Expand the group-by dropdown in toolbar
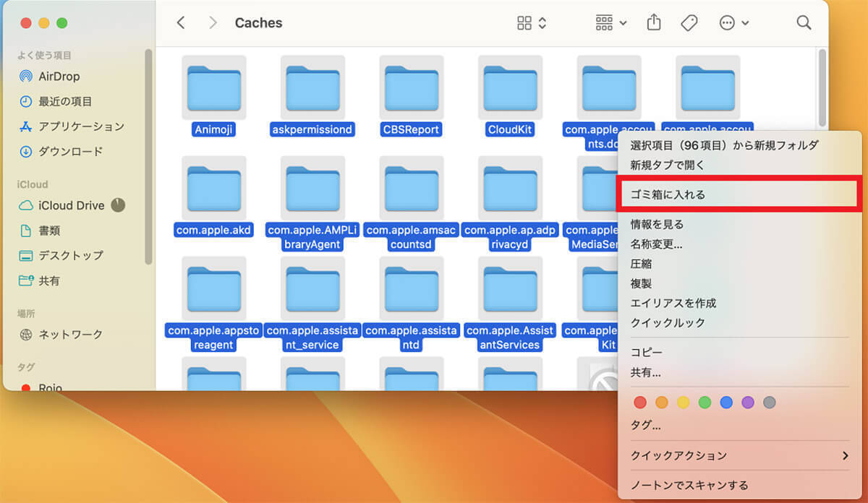The image size is (868, 503). pyautogui.click(x=611, y=23)
